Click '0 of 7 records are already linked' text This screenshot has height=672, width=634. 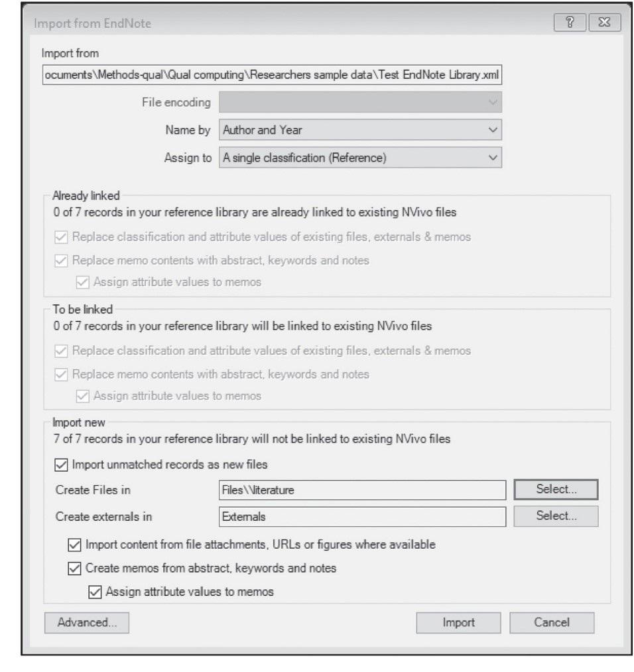[255, 212]
